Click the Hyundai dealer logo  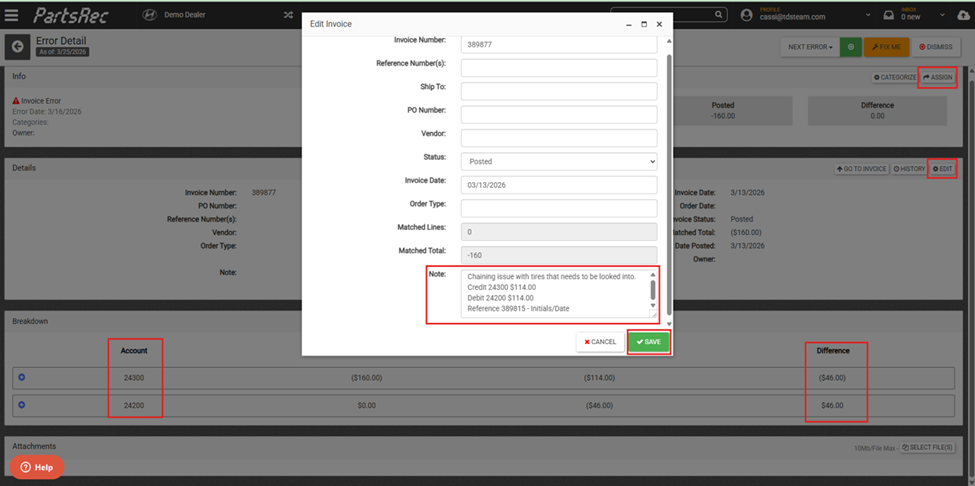point(149,15)
